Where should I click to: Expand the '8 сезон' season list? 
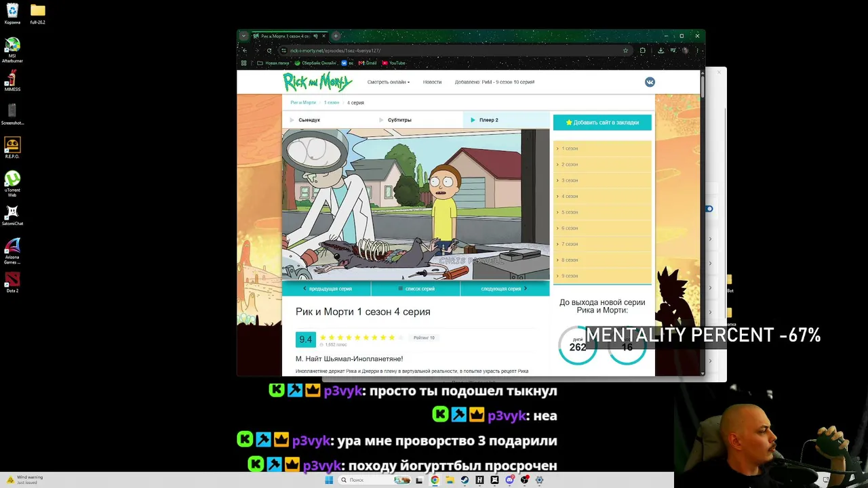[602, 260]
